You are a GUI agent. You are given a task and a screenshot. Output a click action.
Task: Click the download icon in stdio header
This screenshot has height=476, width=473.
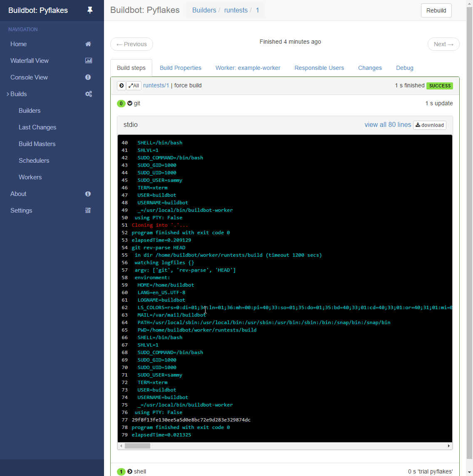click(x=418, y=125)
